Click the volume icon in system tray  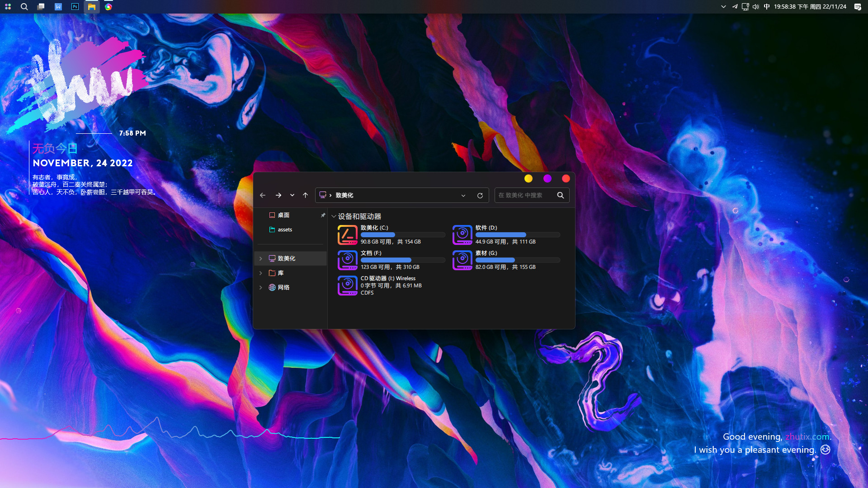click(755, 7)
